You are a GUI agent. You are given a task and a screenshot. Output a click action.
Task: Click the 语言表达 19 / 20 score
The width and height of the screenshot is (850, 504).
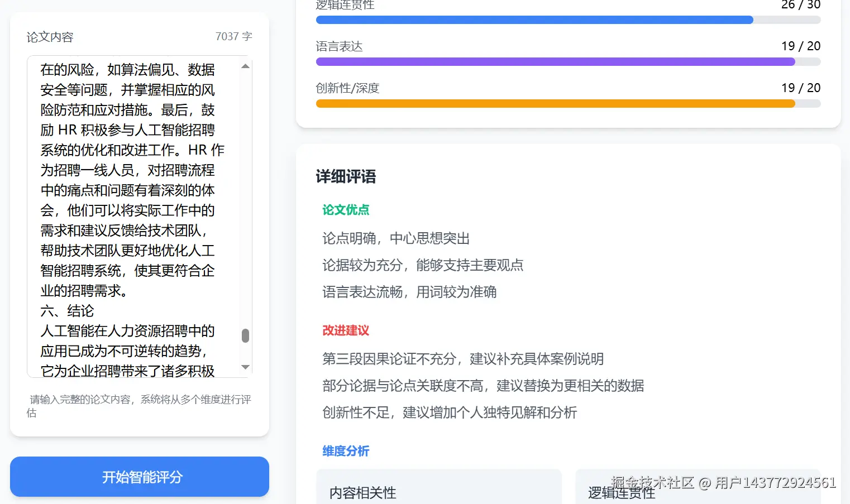[x=800, y=46]
